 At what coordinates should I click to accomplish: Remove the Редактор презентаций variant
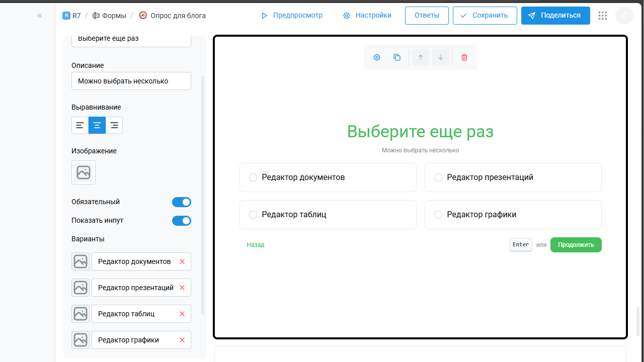tap(182, 288)
